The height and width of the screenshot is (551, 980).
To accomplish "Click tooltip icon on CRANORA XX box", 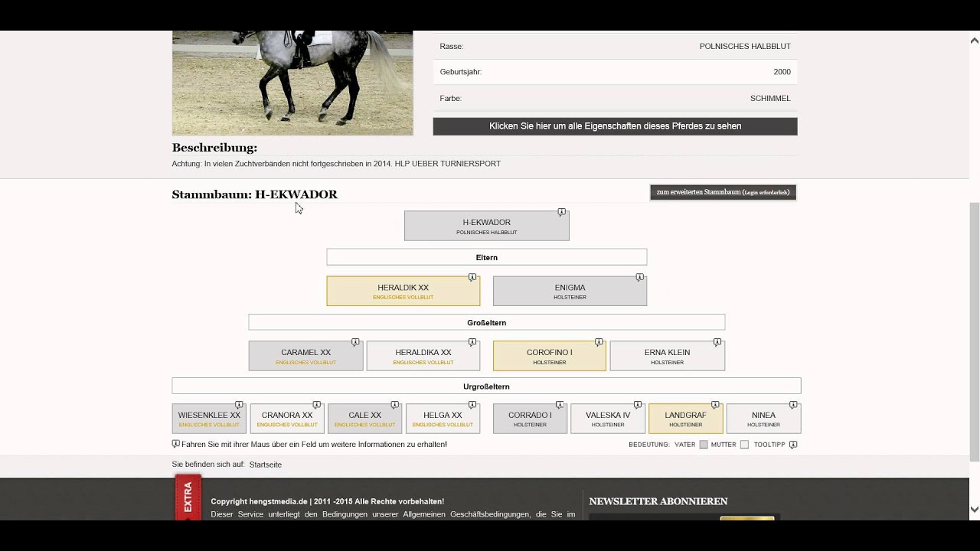I will coord(316,405).
